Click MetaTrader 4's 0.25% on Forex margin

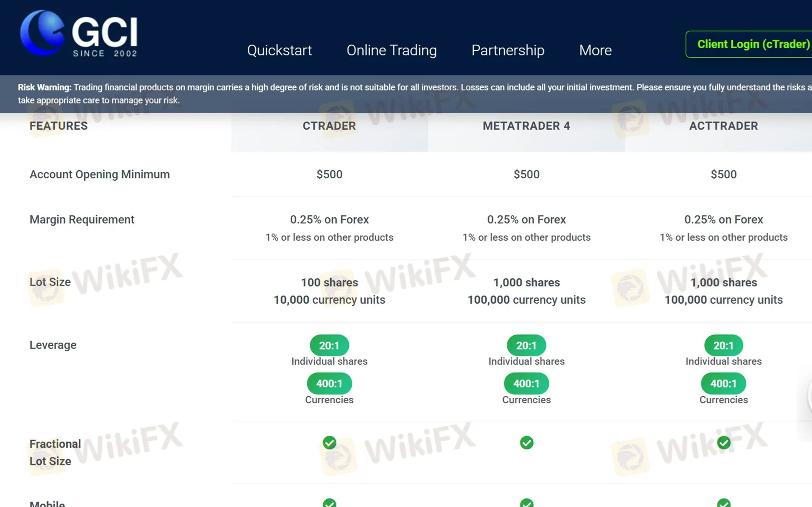527,220
